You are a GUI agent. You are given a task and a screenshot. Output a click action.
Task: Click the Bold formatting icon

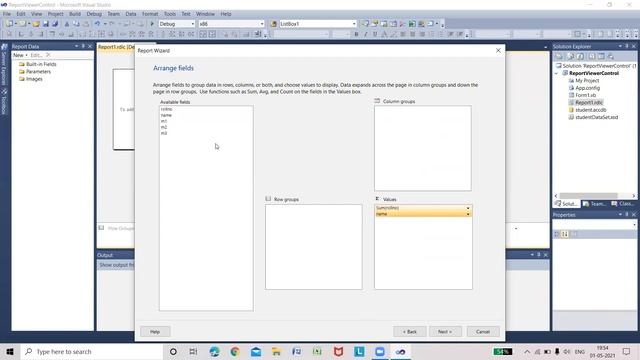(356, 34)
